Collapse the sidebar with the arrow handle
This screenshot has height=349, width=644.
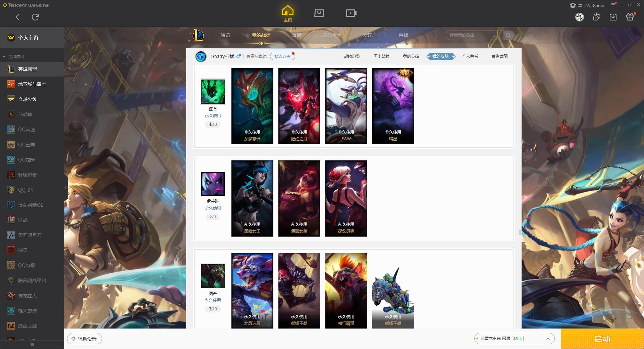(66, 188)
